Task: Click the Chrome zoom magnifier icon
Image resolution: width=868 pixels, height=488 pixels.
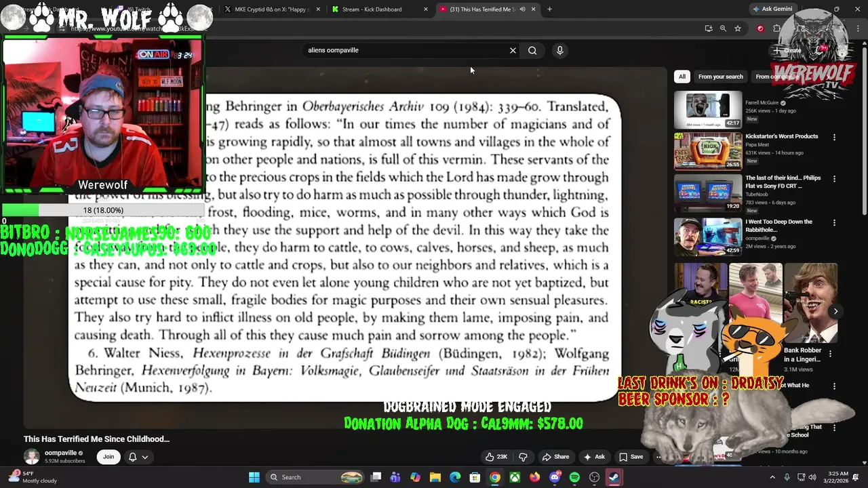Action: click(723, 28)
